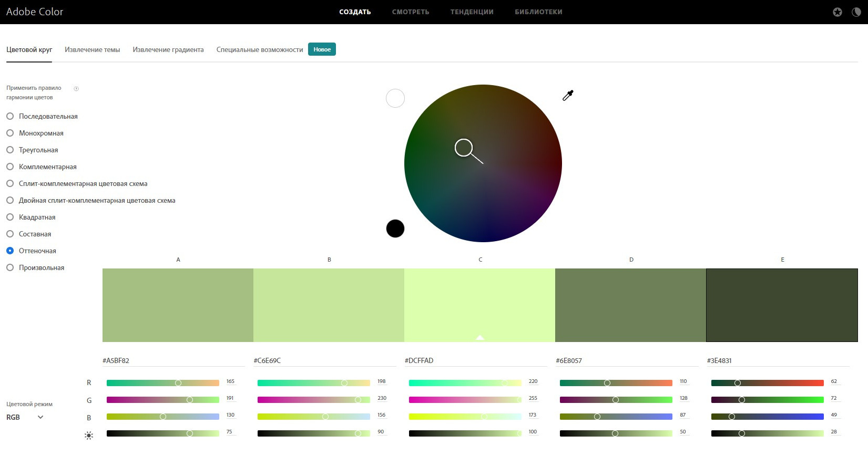This screenshot has width=868, height=466.
Task: Select Квадратная harmony rule
Action: click(x=30, y=217)
